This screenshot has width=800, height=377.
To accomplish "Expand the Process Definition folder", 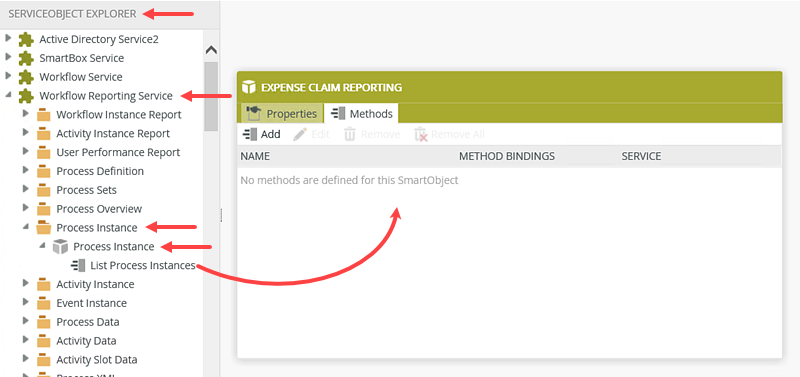I will 26,170.
